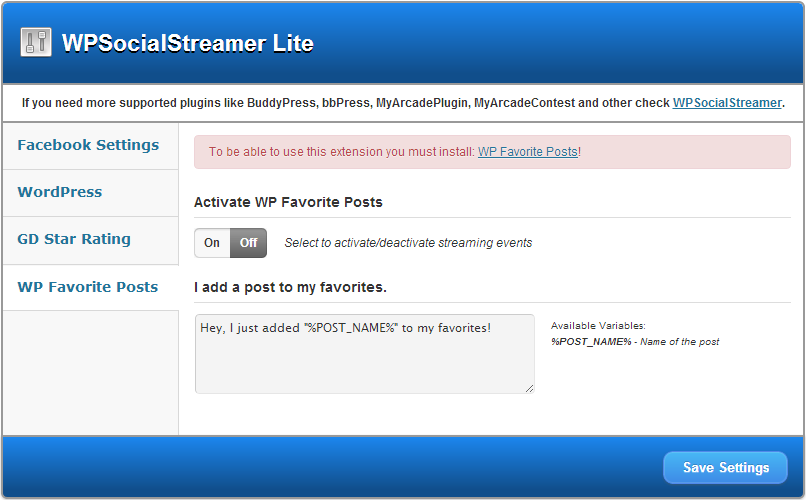Open the Facebook Settings tab
The width and height of the screenshot is (806, 500).
coord(88,145)
